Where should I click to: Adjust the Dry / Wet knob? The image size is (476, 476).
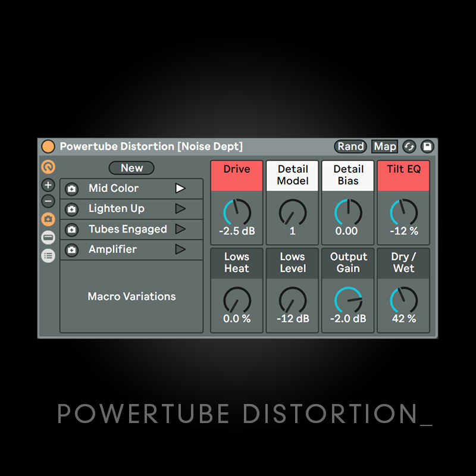pos(403,298)
